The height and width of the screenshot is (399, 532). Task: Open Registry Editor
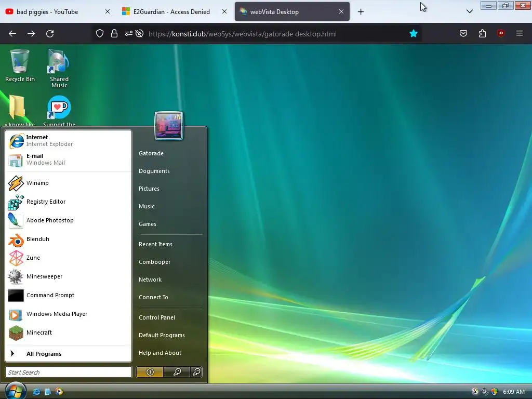68,202
